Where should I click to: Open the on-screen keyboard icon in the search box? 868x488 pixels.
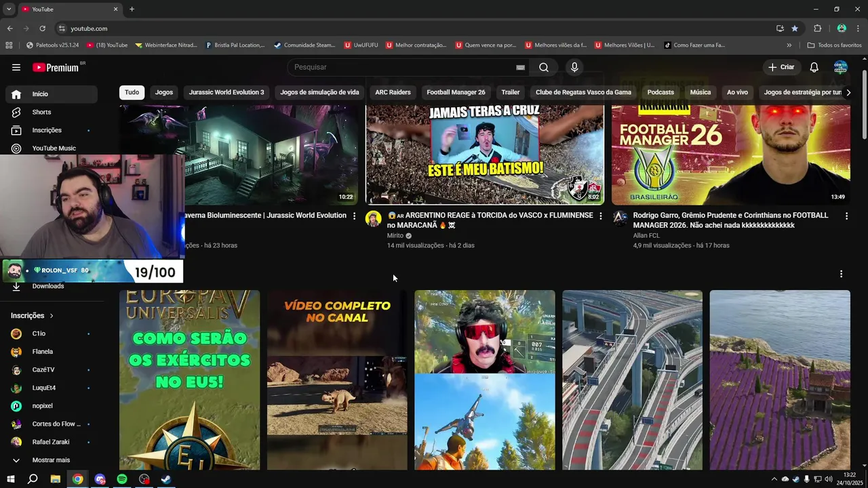(x=520, y=67)
